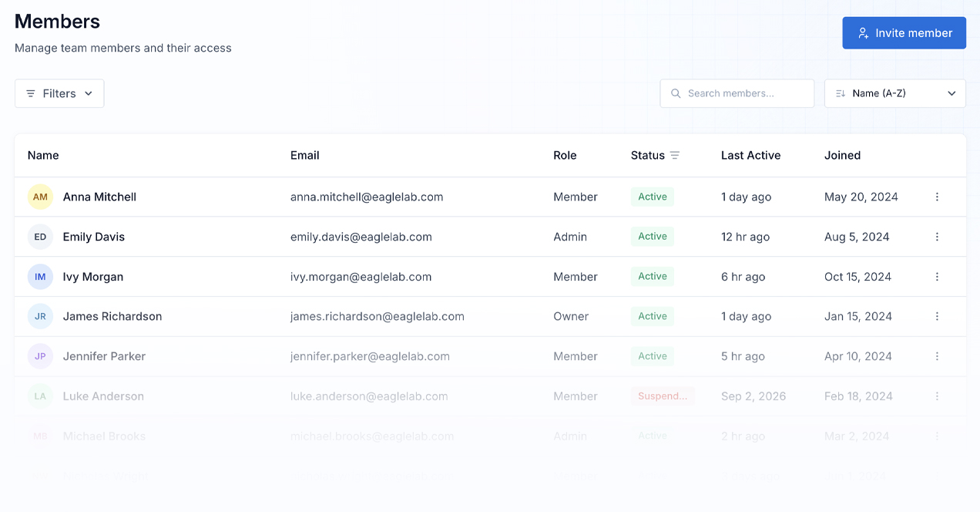Image resolution: width=980 pixels, height=512 pixels.
Task: Focus the Search members input field
Action: pyautogui.click(x=737, y=93)
